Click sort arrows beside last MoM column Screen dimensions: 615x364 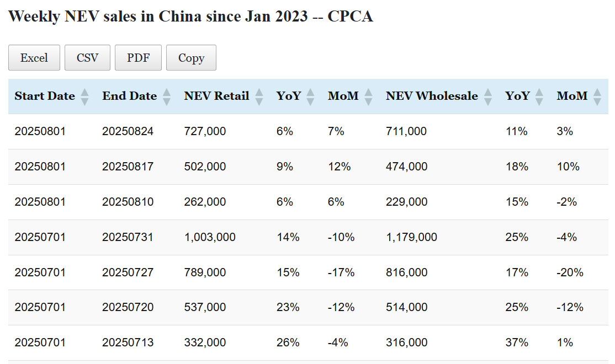coord(597,97)
